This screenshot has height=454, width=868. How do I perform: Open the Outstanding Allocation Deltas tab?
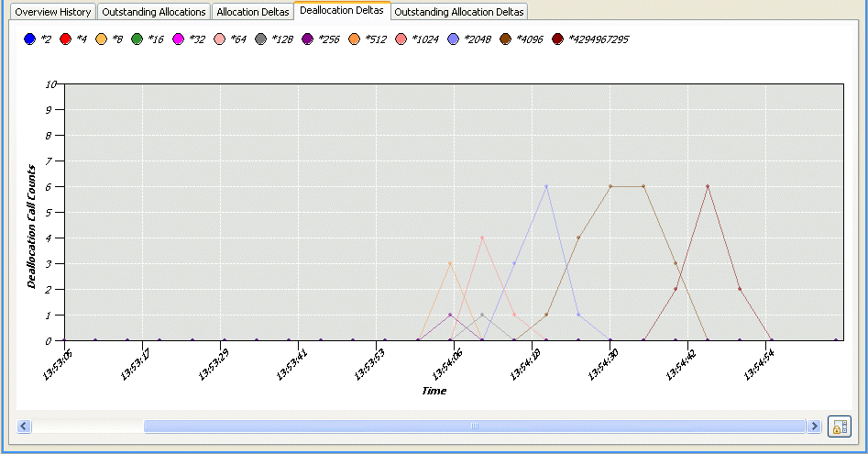click(458, 12)
